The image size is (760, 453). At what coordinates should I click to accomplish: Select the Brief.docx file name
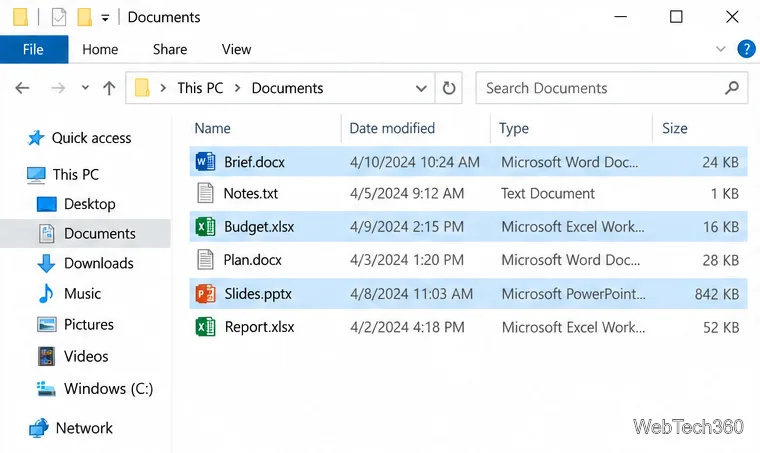click(x=254, y=162)
